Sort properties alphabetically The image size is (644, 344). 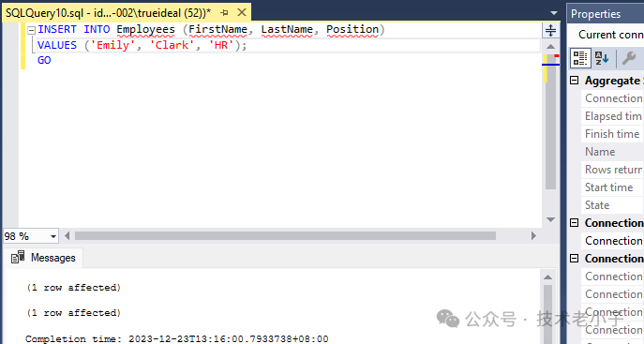(x=602, y=58)
